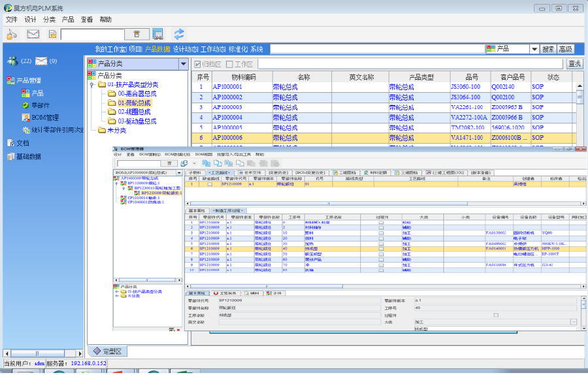Tick the 过程件 checkbox in properties panel
Viewport: 588px width, 375px height.
pyautogui.click(x=496, y=315)
